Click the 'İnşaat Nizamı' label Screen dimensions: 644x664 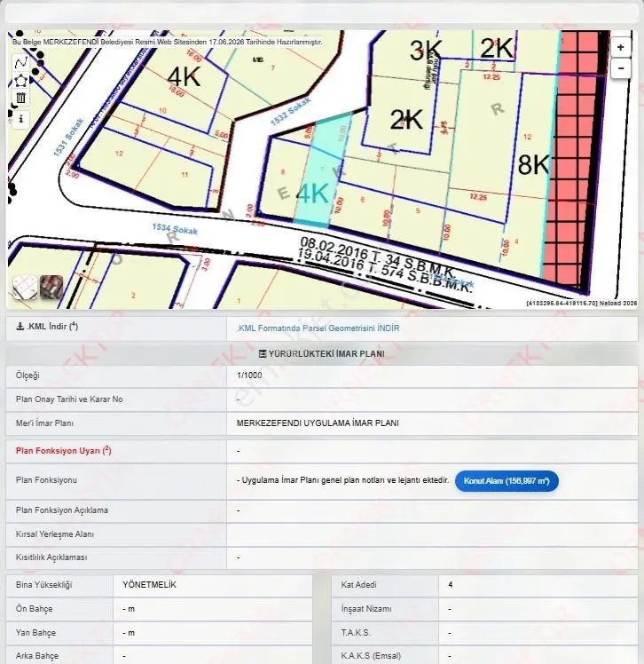(366, 609)
